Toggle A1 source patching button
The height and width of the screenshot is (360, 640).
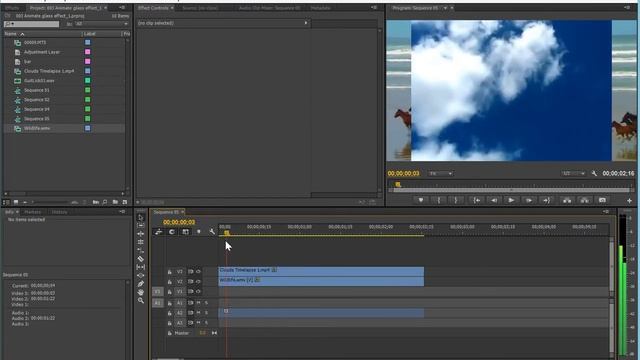pos(158,303)
